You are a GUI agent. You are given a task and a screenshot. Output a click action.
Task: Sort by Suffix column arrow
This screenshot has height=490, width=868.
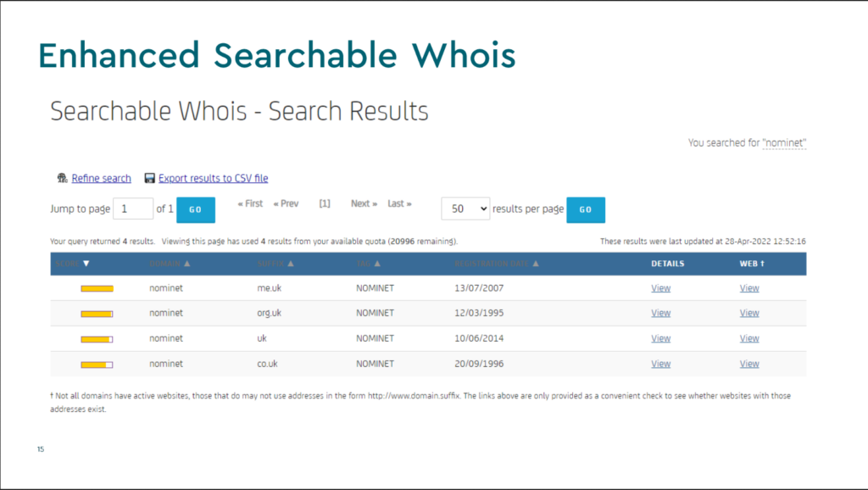point(292,264)
